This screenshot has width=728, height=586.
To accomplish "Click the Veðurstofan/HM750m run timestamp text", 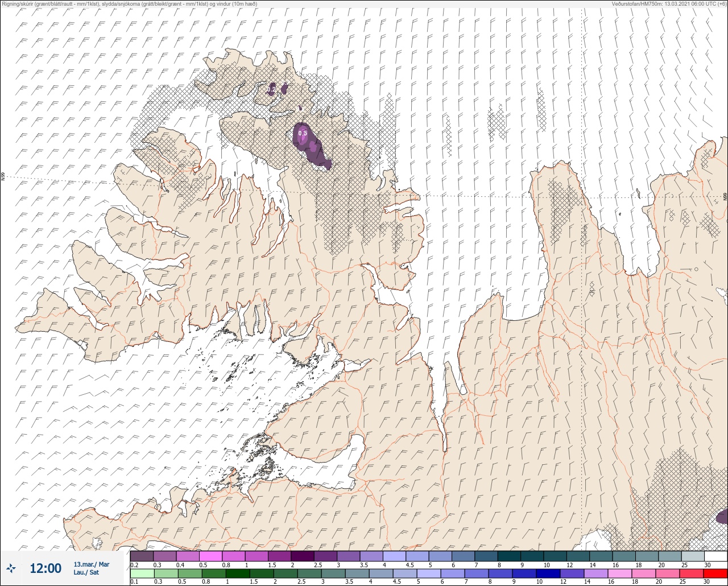I will pos(669,3).
